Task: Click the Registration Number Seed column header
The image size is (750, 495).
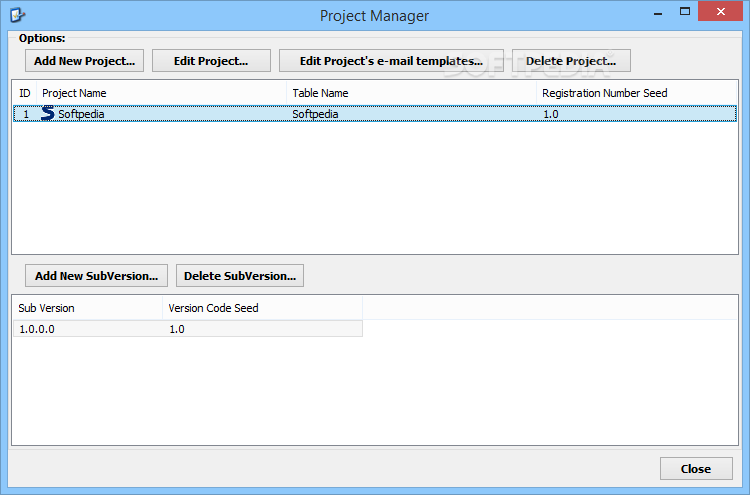Action: click(x=636, y=93)
